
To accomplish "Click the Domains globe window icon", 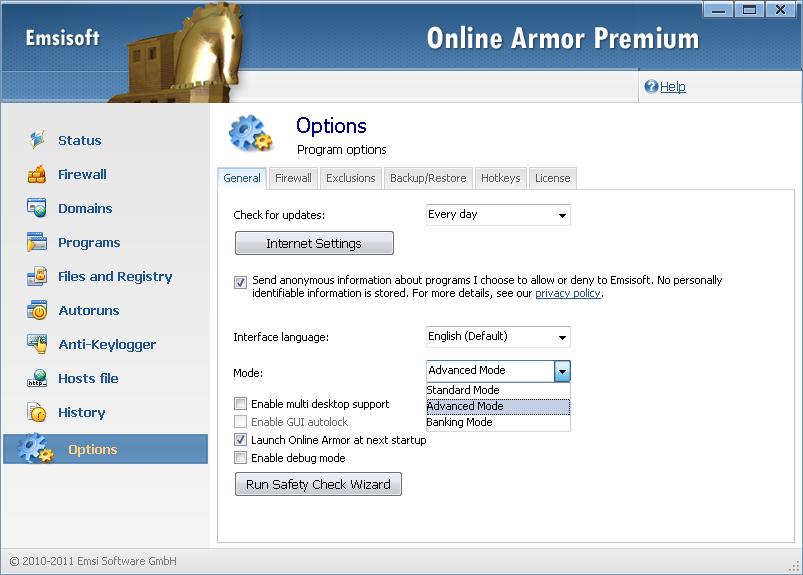I will pyautogui.click(x=37, y=208).
